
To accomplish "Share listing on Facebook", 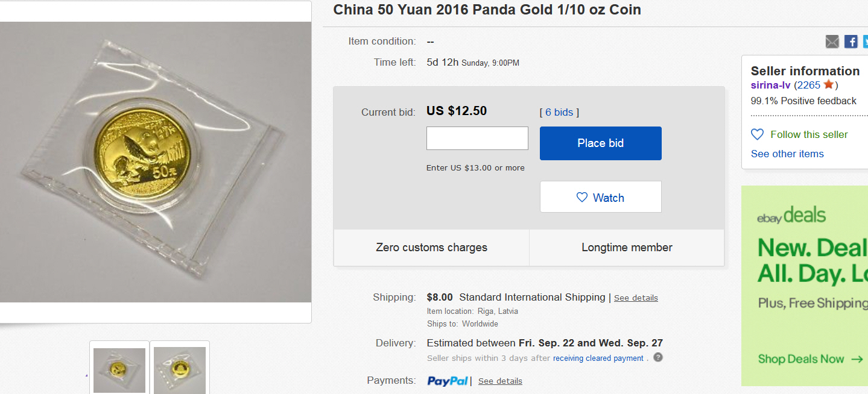I will pyautogui.click(x=851, y=42).
